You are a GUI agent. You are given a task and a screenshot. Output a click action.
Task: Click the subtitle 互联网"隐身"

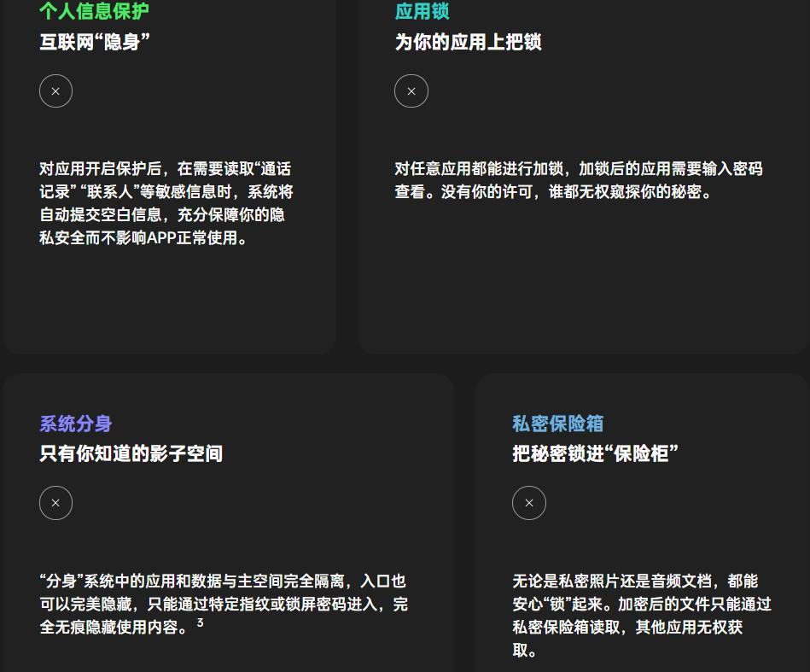pyautogui.click(x=96, y=40)
